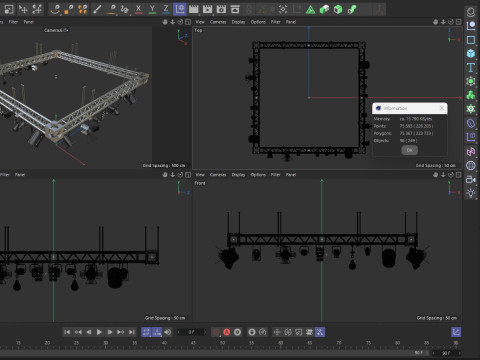Add a Camera from side palette

coord(471,179)
